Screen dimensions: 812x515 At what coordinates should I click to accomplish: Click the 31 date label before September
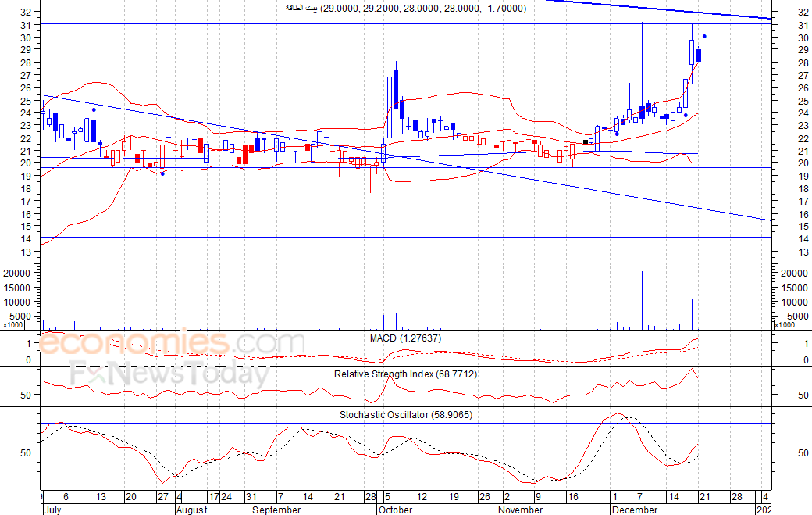(x=251, y=497)
